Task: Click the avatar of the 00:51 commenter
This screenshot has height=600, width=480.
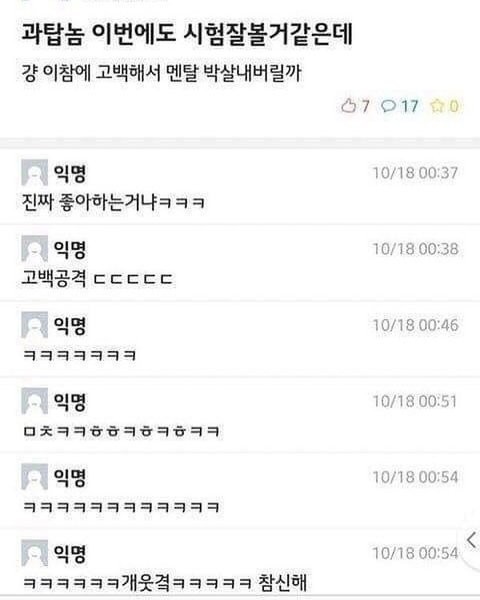Action: tap(34, 401)
